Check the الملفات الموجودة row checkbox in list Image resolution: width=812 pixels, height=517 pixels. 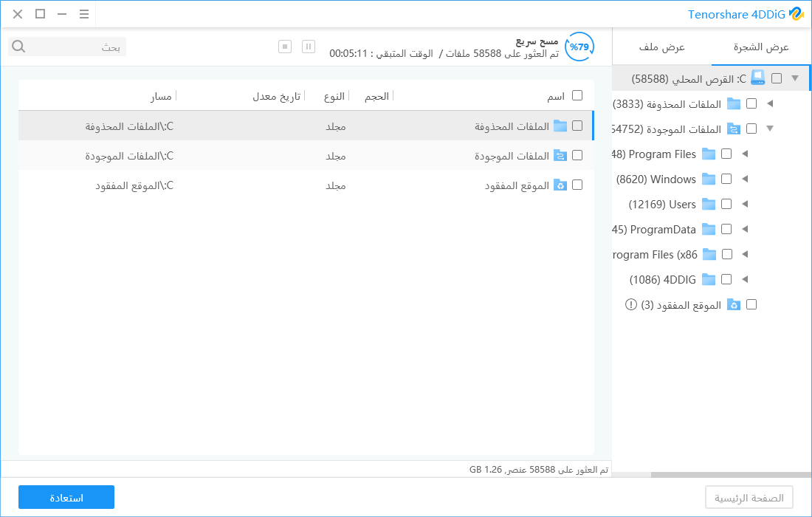pos(577,155)
